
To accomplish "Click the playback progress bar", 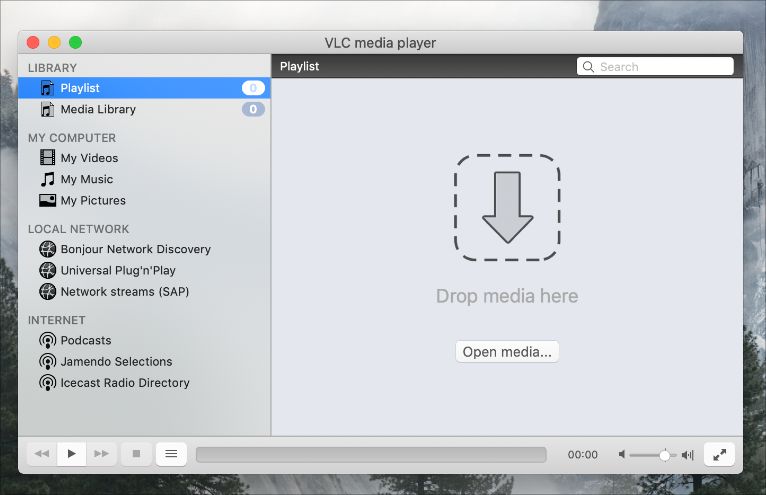I will click(371, 454).
